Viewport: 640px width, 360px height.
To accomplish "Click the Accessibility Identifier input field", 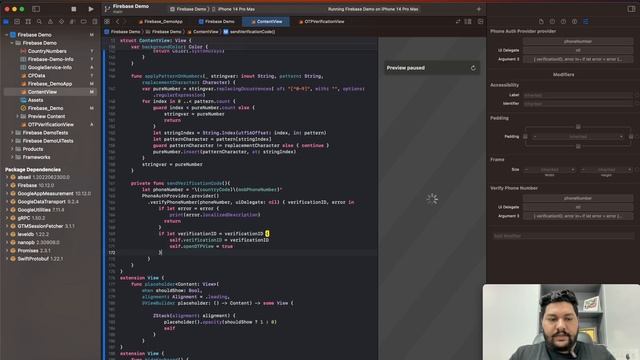I will 578,104.
